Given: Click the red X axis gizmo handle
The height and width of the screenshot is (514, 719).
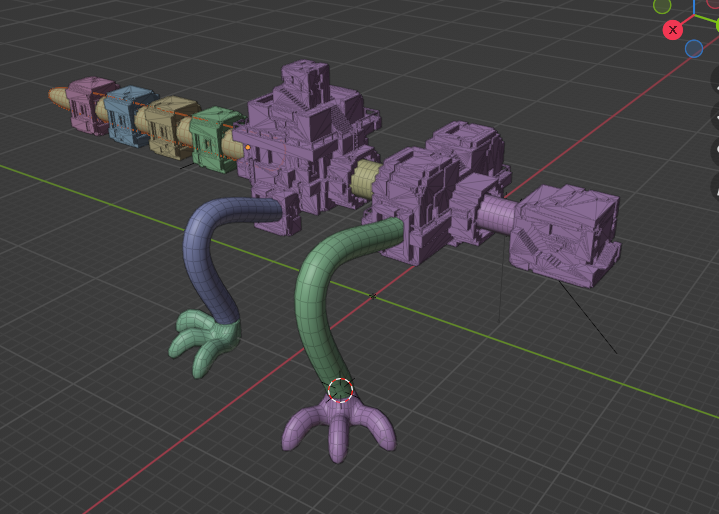Looking at the screenshot, I should 672,30.
